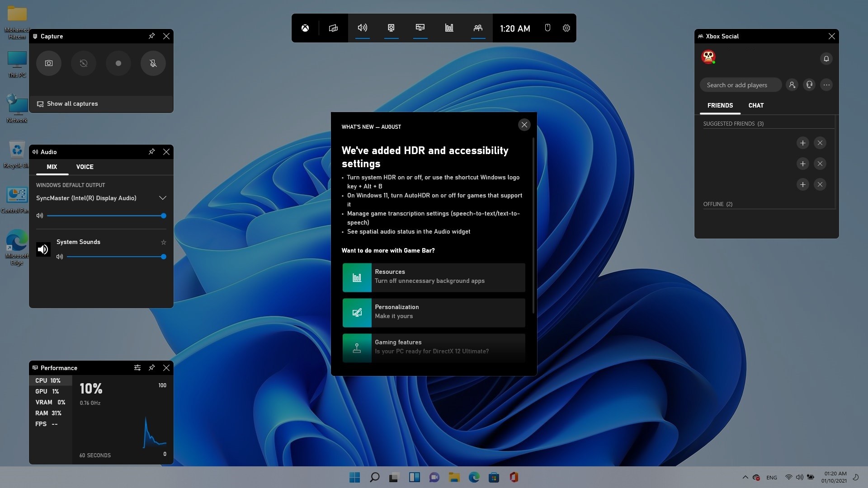Open Microsoft Store from the taskbar

pos(494,477)
